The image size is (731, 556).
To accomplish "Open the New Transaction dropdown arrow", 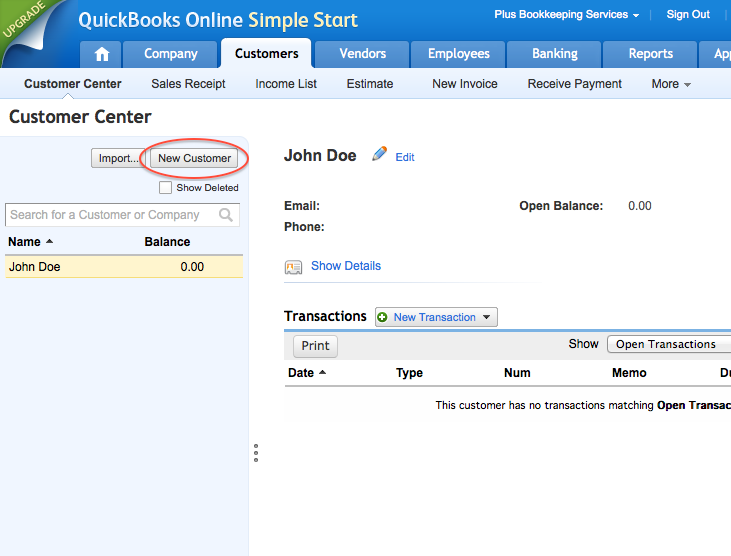I will click(487, 317).
